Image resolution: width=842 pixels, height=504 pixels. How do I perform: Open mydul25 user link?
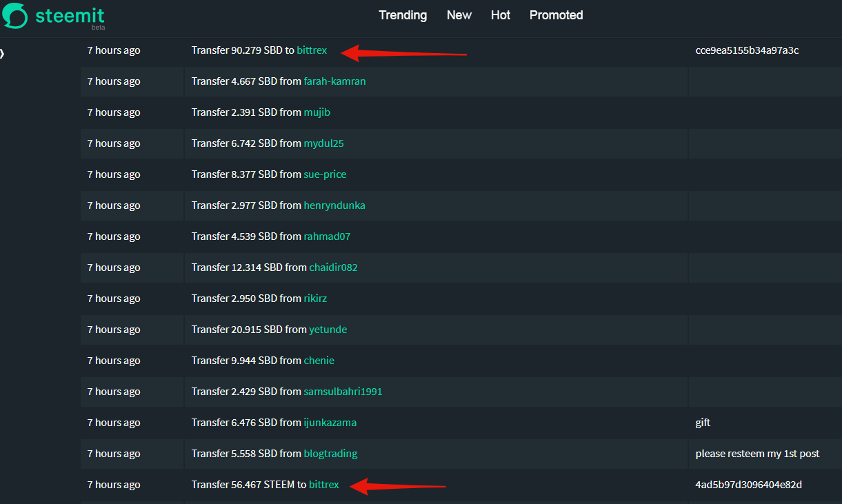323,143
